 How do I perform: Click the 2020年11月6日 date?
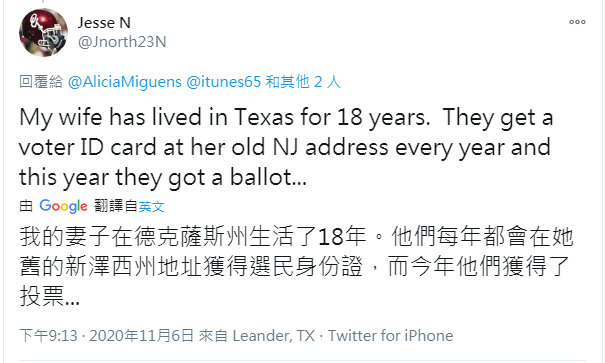pyautogui.click(x=141, y=336)
